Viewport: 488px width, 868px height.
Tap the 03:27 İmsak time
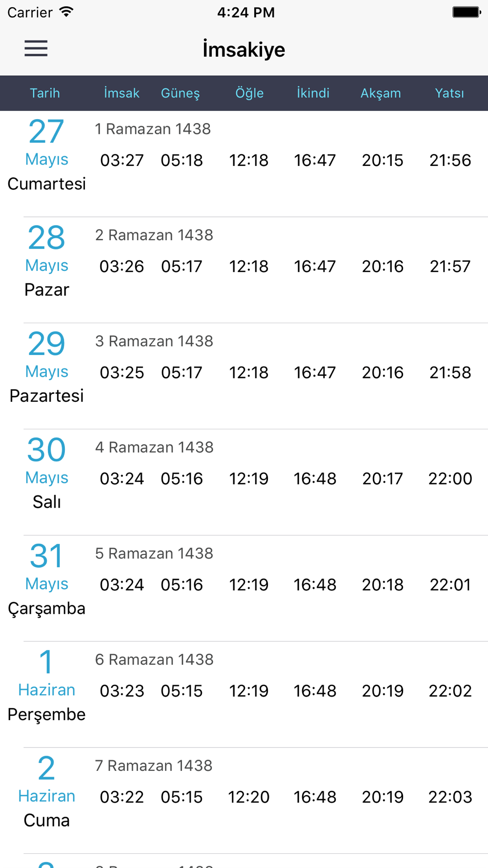click(122, 160)
